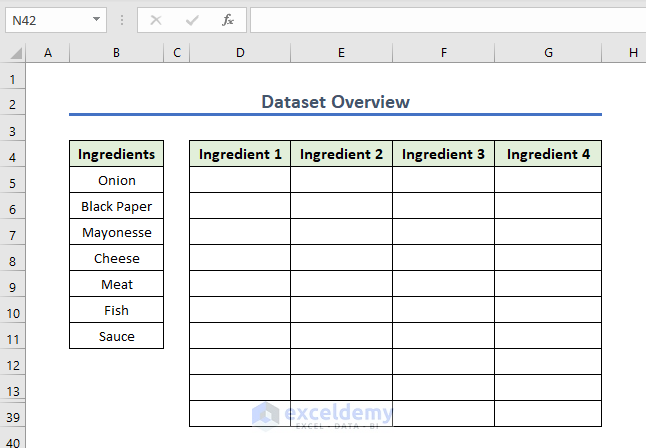The image size is (646, 448).
Task: Select the Dataset Overview title cell
Action: [335, 102]
